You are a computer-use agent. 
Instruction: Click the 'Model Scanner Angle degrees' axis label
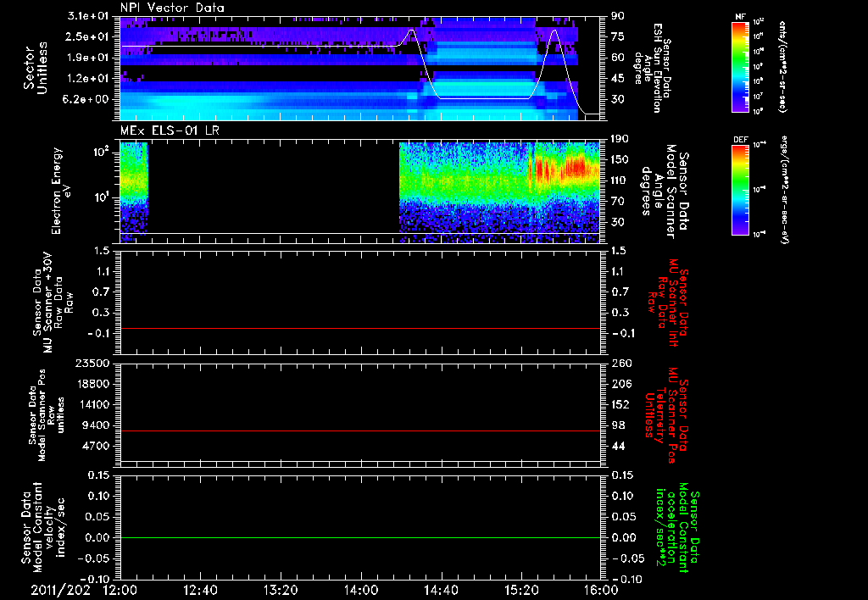(658, 192)
